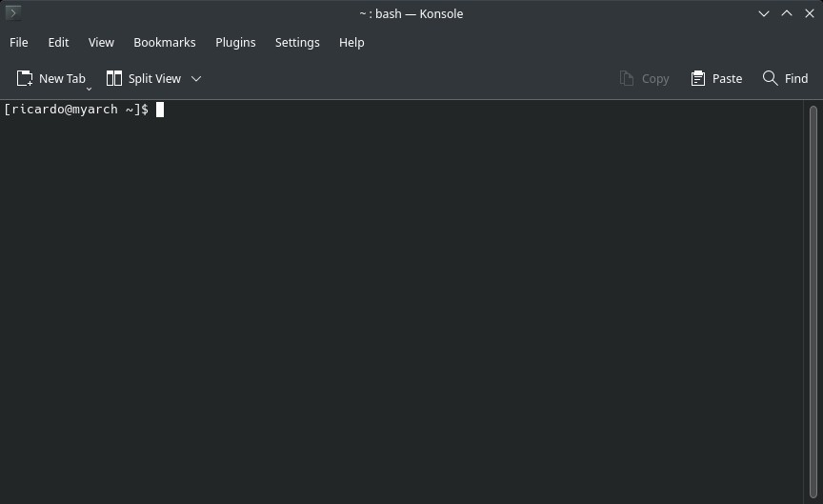Expand the Split View dropdown chevron
823x504 pixels.
point(196,79)
